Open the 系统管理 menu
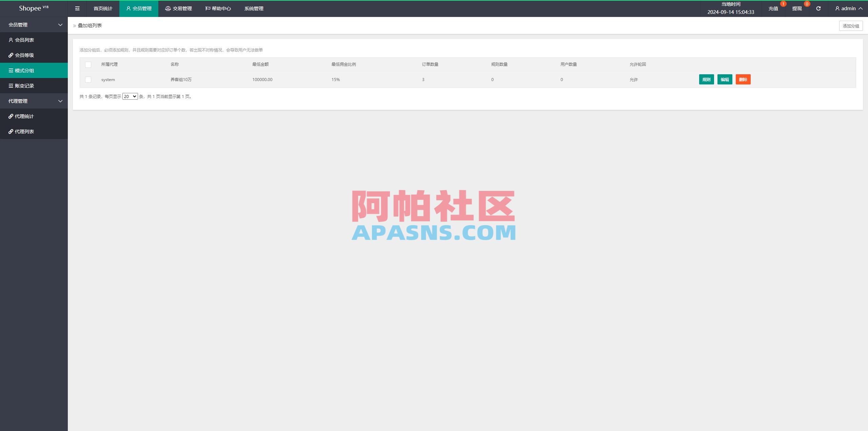Image resolution: width=868 pixels, height=431 pixels. tap(254, 8)
